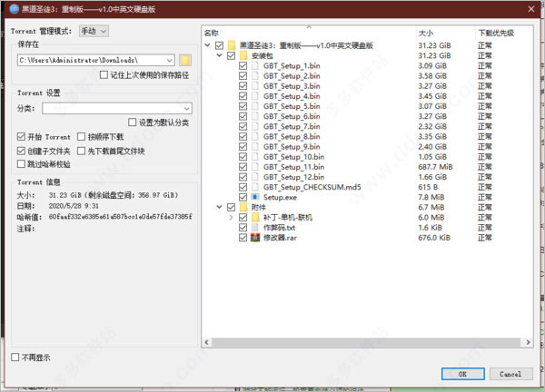Toggle 记住上次使用的保存路径 checkbox

[104, 74]
